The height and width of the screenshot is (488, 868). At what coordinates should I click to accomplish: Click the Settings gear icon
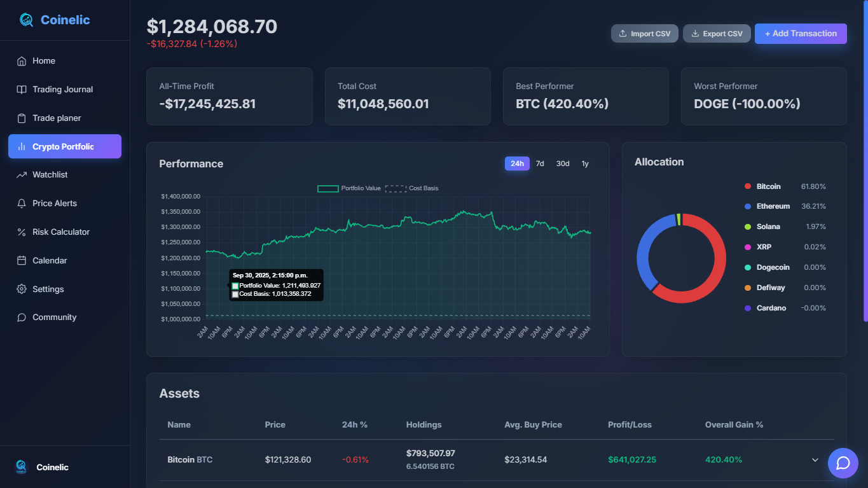(x=21, y=289)
